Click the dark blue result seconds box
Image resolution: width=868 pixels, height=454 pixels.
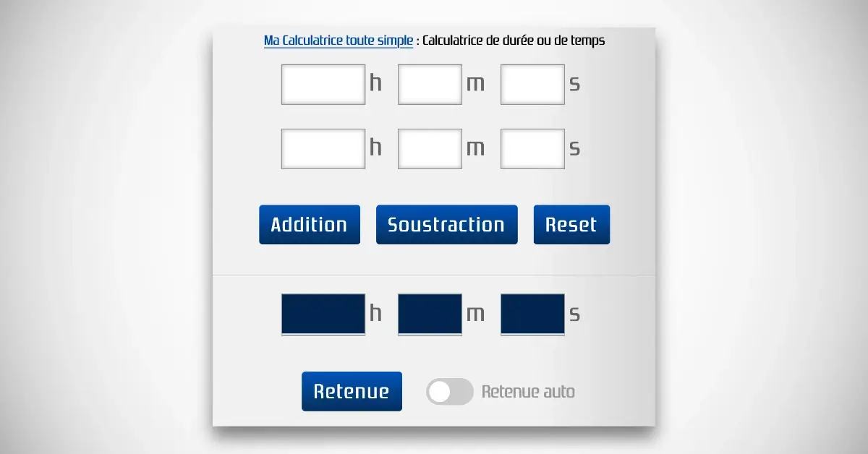pos(532,314)
